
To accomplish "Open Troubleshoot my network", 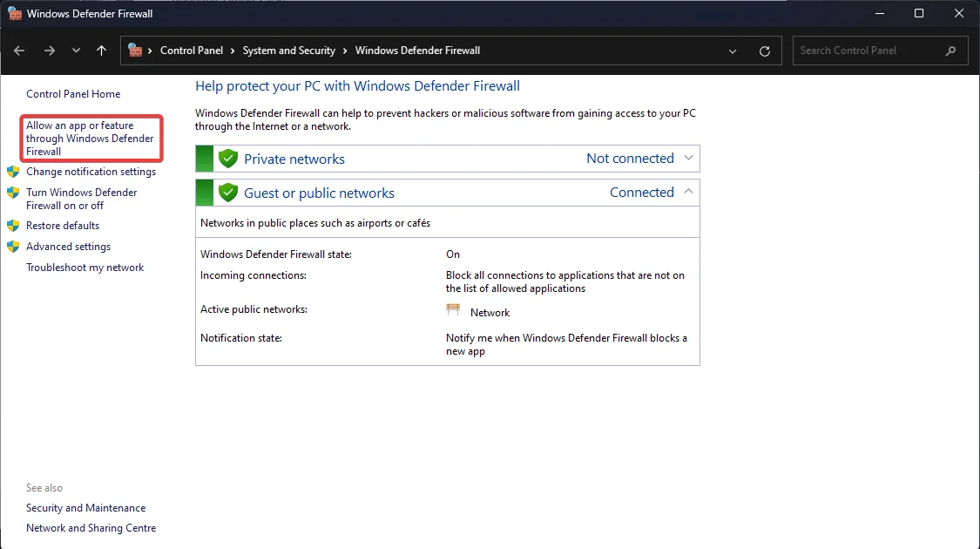I will [x=85, y=268].
